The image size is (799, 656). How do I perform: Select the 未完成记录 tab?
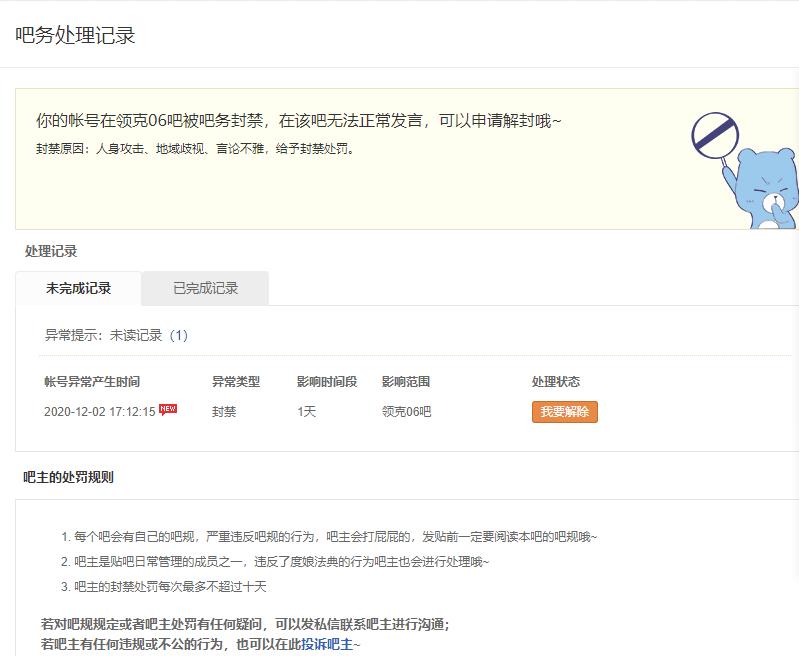point(78,288)
